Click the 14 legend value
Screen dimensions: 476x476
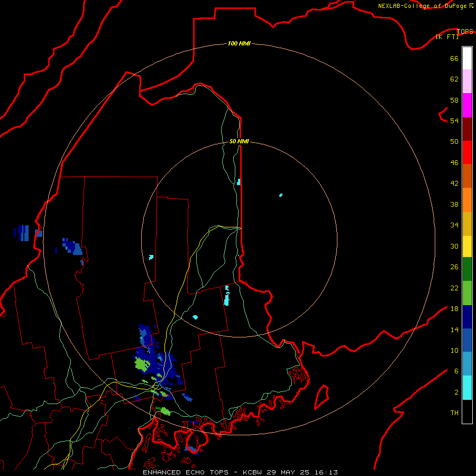454,329
